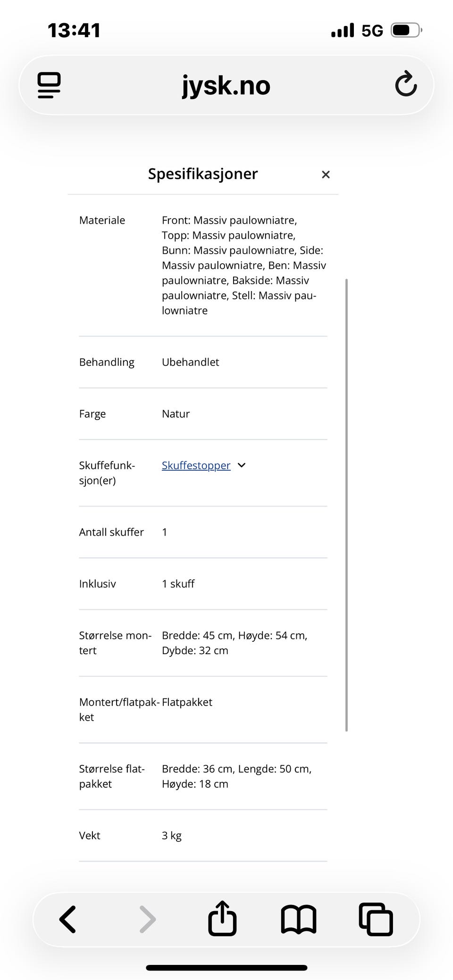Viewport: 453px width, 980px height.
Task: Open Safari bookmarks icon
Action: point(299,919)
